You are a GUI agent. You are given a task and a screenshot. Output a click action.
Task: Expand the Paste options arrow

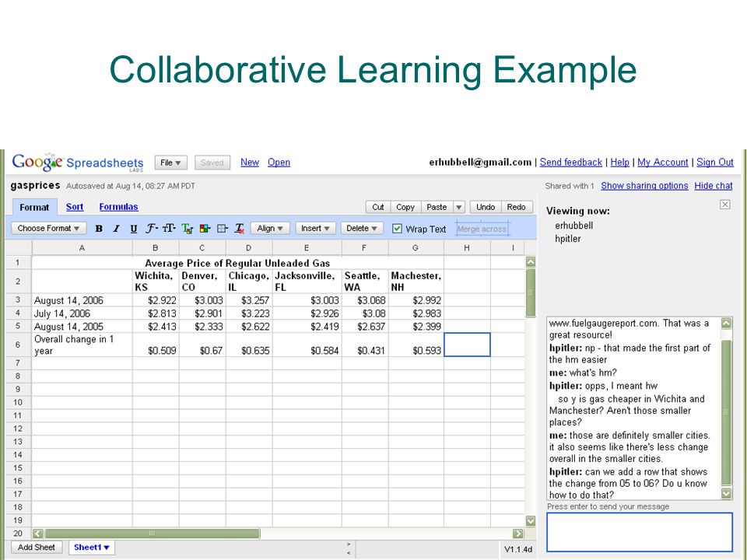point(458,207)
